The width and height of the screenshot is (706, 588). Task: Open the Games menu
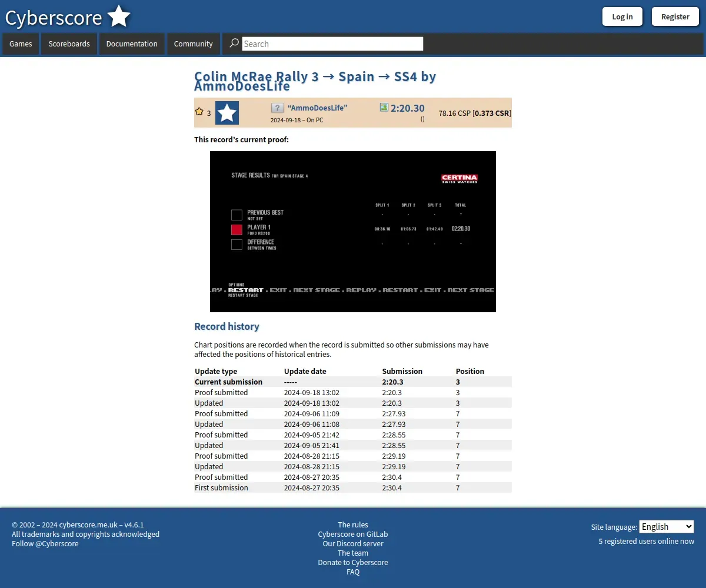tap(21, 44)
